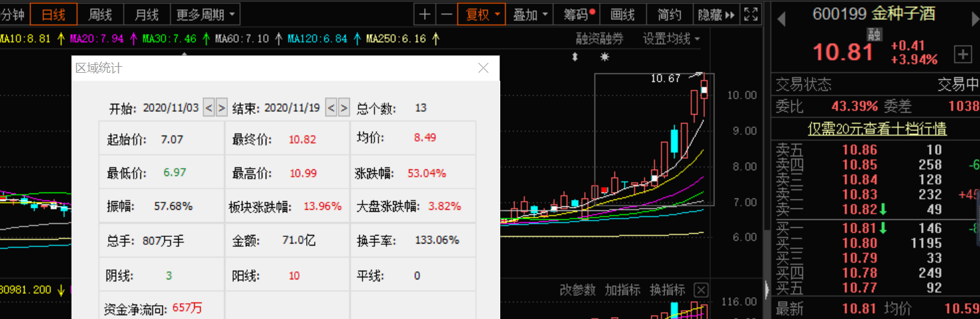This screenshot has width=980, height=319.
Task: Open the 更多周期 period dropdown
Action: tap(205, 15)
